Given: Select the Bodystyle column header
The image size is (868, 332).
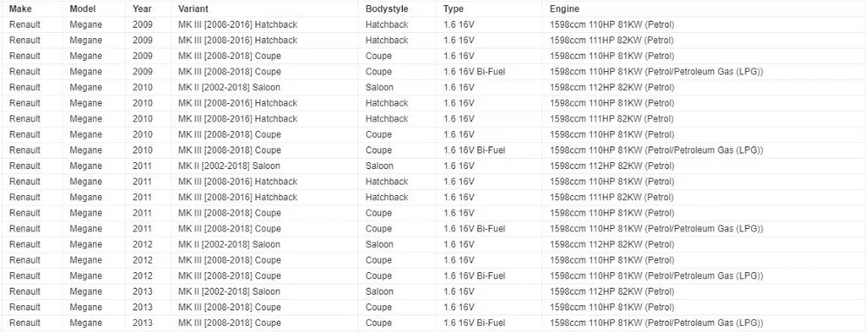Looking at the screenshot, I should pyautogui.click(x=387, y=9).
